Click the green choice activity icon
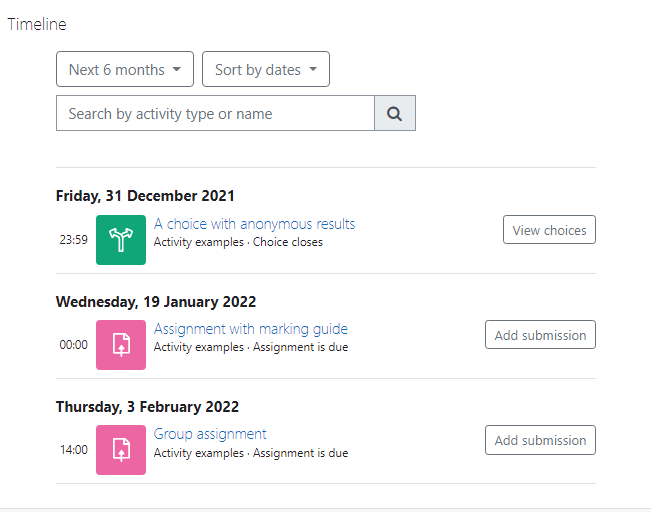Screen dimensions: 651x512 [x=121, y=240]
